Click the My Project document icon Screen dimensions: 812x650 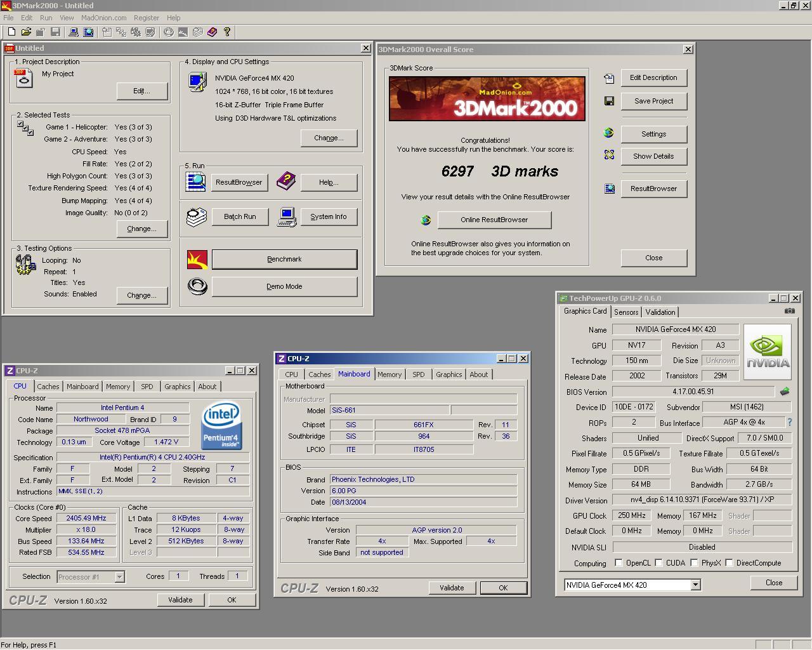click(x=23, y=78)
